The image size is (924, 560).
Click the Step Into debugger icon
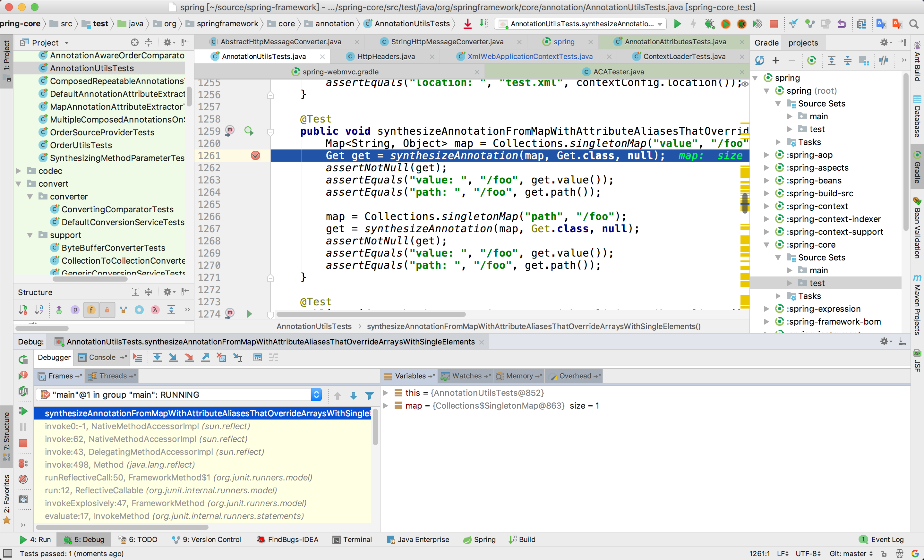click(173, 357)
